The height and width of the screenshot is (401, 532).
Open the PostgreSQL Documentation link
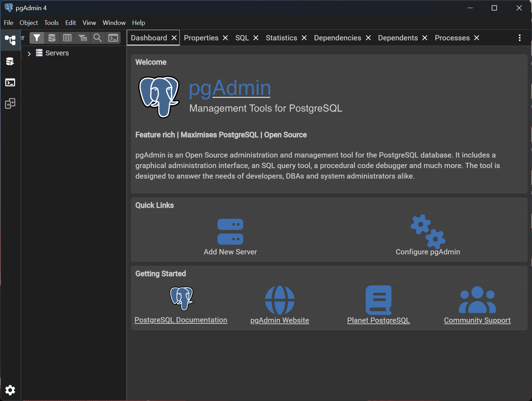tap(181, 320)
